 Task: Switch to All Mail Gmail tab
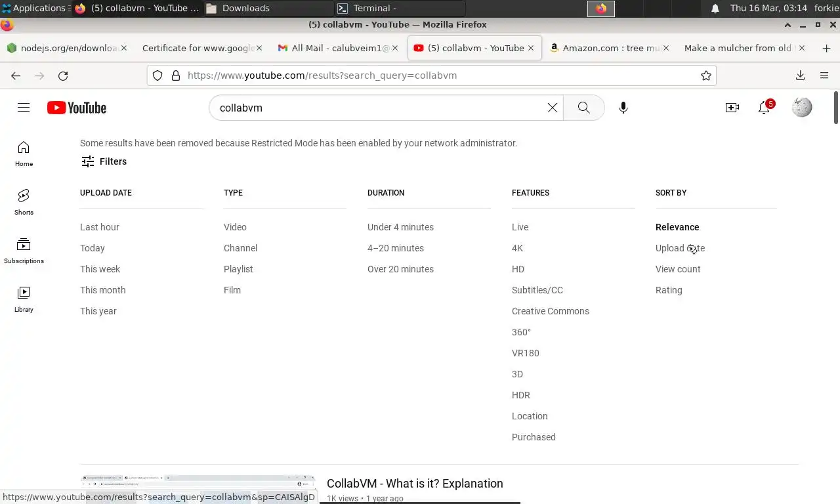(x=338, y=48)
